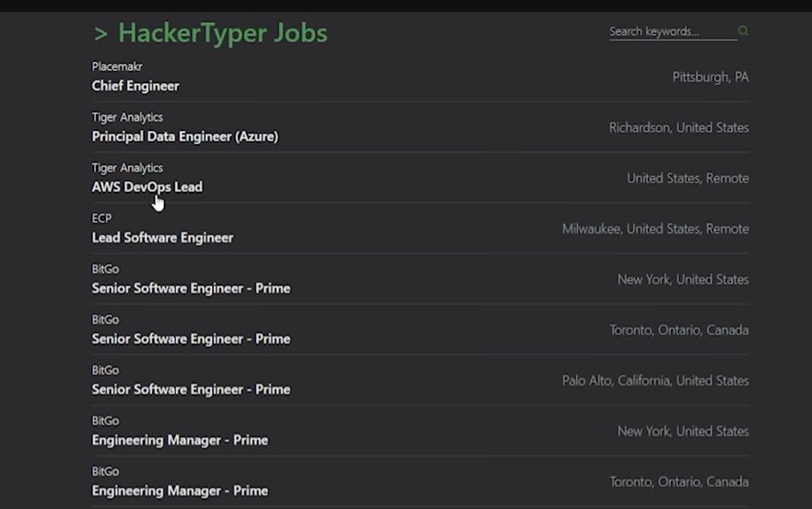Open Senior Software Engineer title in Palo Alto row
812x509 pixels.
pos(191,390)
